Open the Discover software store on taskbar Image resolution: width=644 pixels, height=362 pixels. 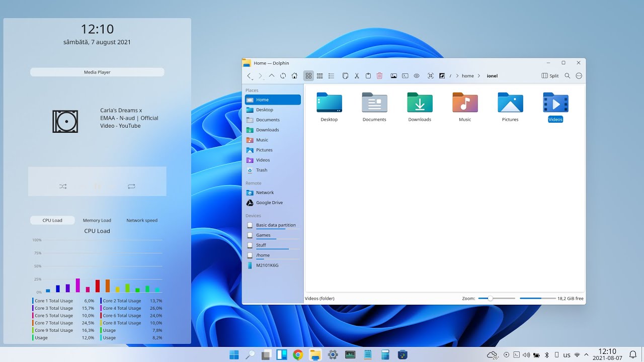coord(403,355)
